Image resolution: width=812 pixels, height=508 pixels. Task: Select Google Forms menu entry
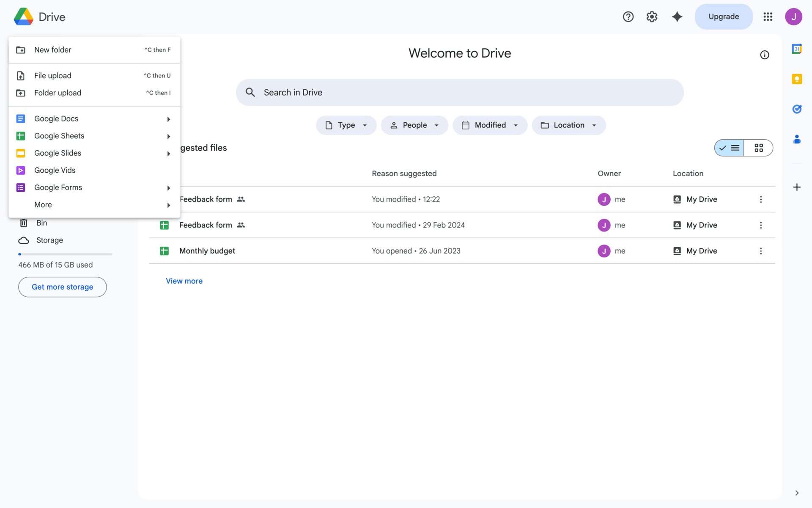coord(94,188)
